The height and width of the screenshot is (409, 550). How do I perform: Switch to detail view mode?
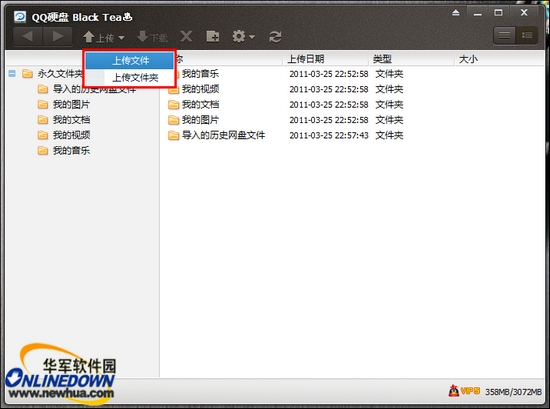click(x=526, y=35)
